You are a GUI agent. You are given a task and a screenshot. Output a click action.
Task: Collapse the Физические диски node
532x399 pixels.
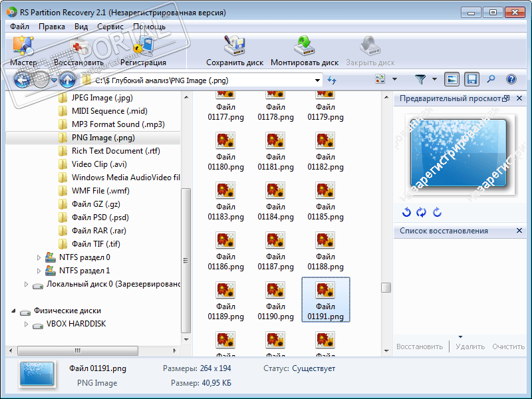pos(13,311)
